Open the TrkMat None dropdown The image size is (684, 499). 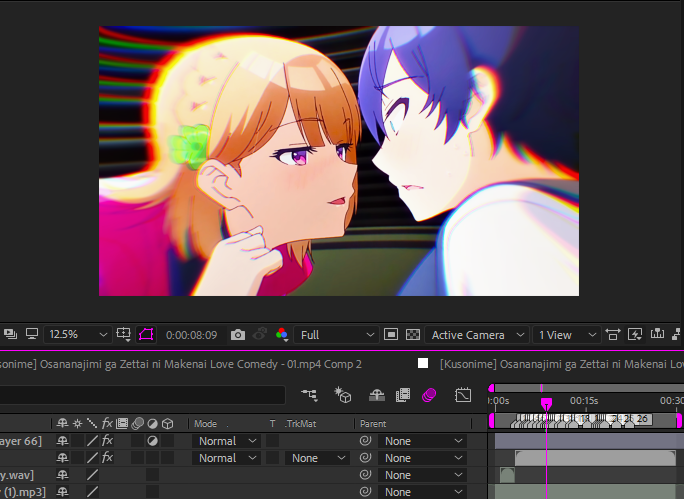(318, 458)
